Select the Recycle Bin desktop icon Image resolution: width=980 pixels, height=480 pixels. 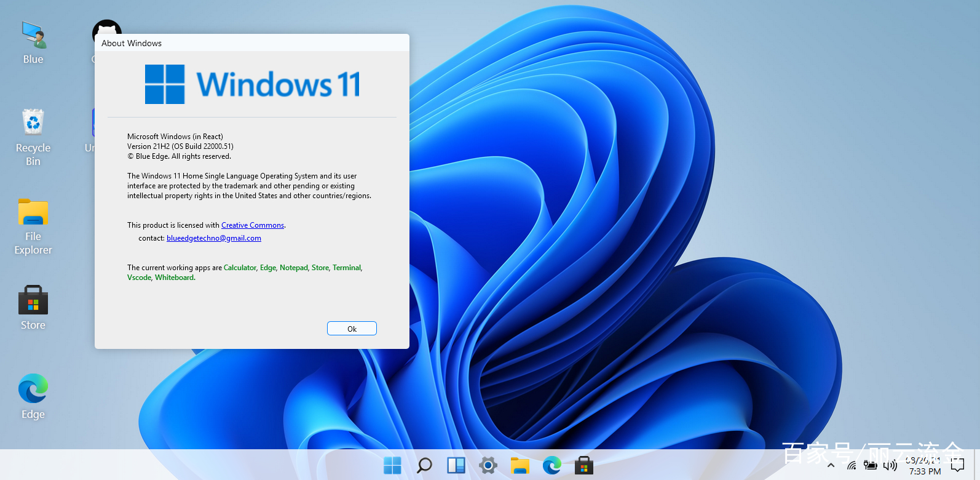pos(33,137)
